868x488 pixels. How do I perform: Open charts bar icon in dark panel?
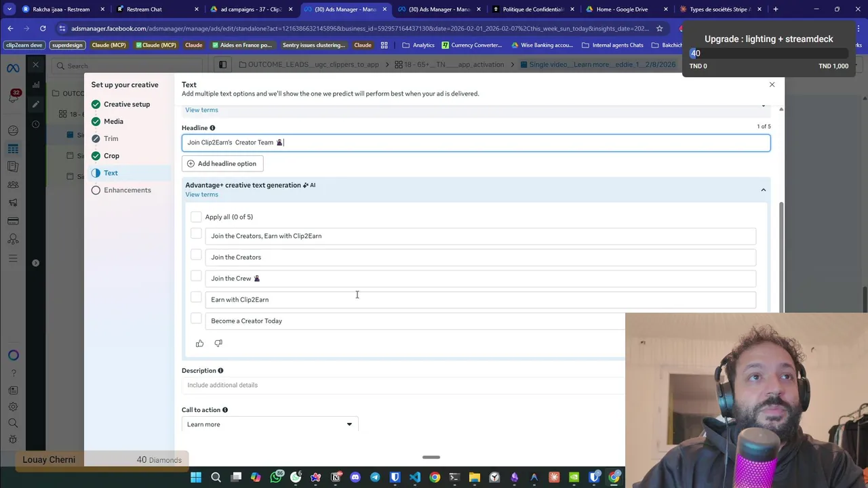(35, 85)
